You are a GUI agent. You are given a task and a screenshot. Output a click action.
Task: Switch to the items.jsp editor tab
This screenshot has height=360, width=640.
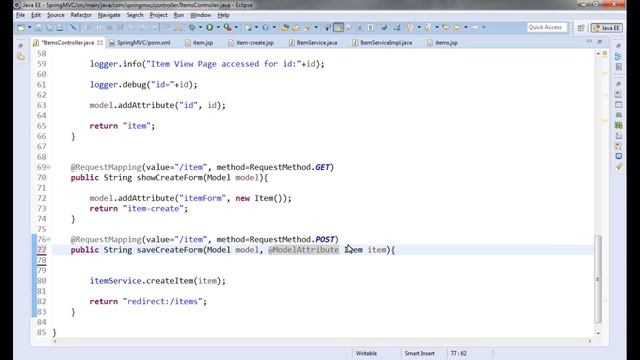pos(442,42)
